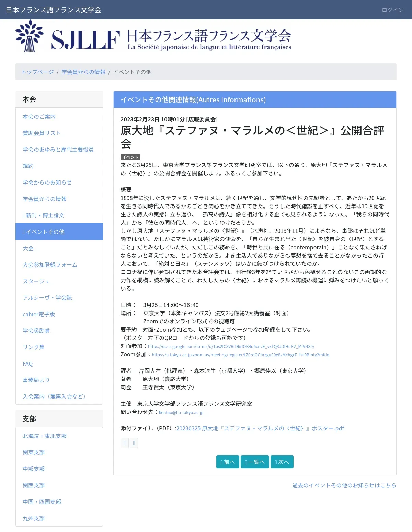Click the kentao@l.u-tokyo.ac.jp contact email
Screen dimensions: 412x532
pos(181,412)
